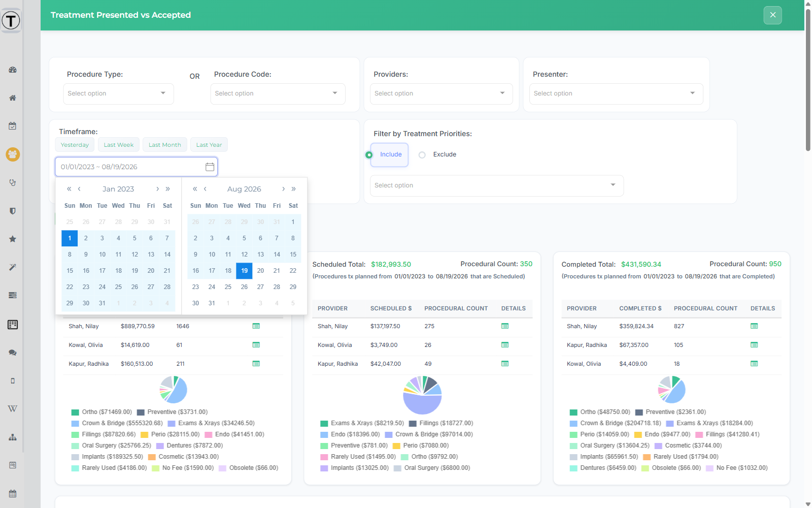Choose the Last Month timeframe button

click(165, 145)
